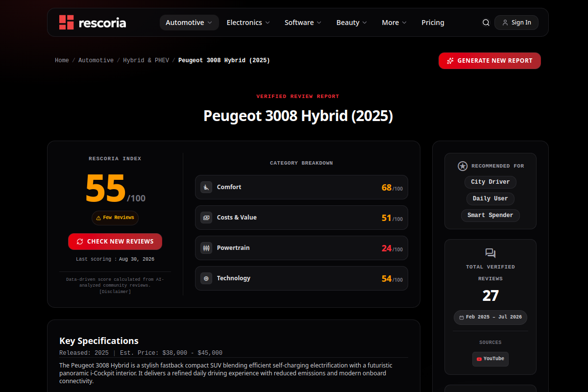Click the Peugeot 3008 Hybrid (2025) breadcrumb
Viewport: 588px width, 392px height.
click(x=224, y=60)
